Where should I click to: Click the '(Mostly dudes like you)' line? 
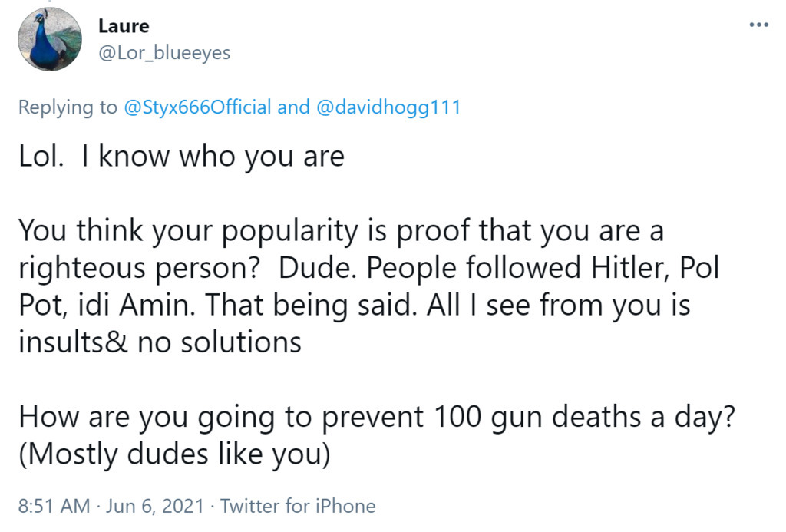(x=174, y=454)
